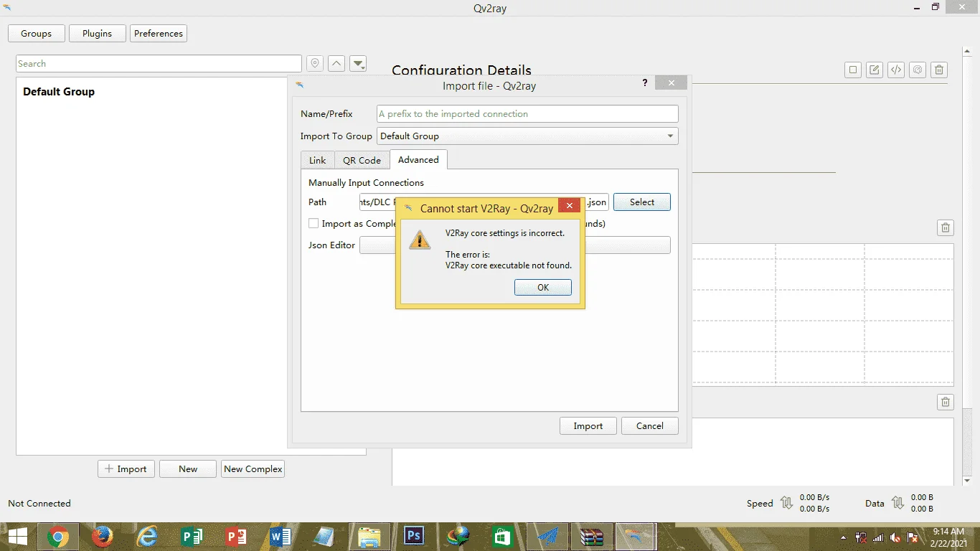Screen dimensions: 980x551
Task: Close the Import file dialog with X
Action: 672,83
